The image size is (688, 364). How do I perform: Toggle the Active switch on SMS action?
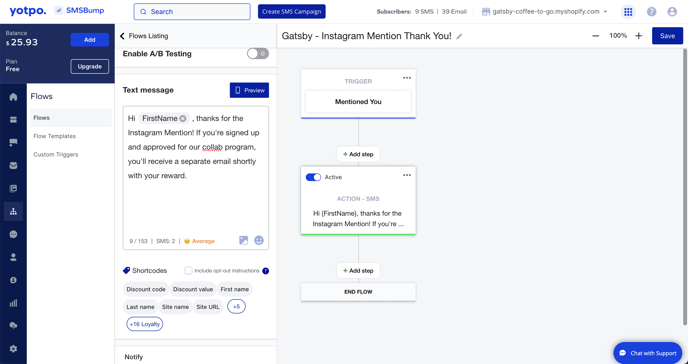pyautogui.click(x=313, y=177)
